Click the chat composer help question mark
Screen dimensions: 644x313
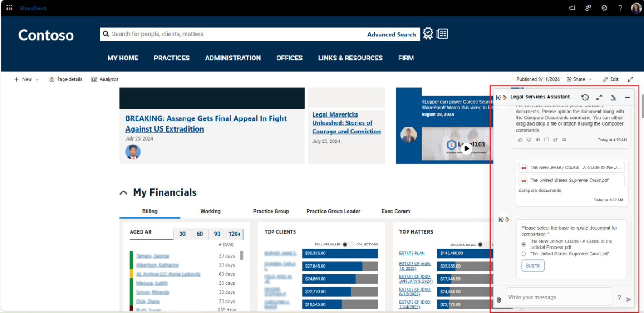pyautogui.click(x=619, y=298)
